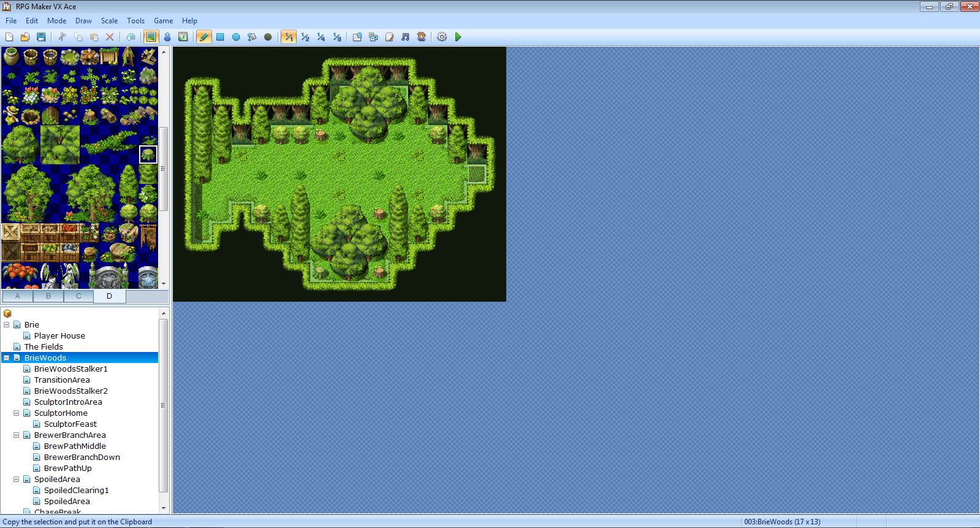This screenshot has width=980, height=528.
Task: Click the Undo arrow icon
Action: [x=131, y=37]
